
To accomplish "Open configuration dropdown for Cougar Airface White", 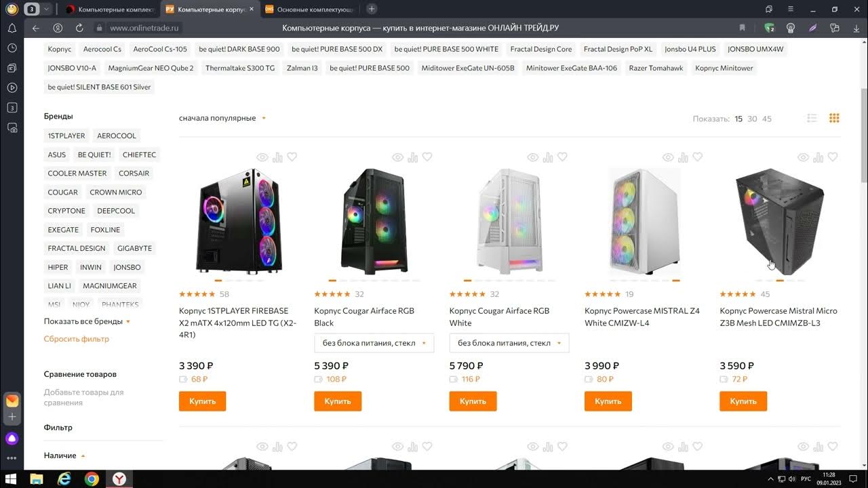I will (509, 343).
